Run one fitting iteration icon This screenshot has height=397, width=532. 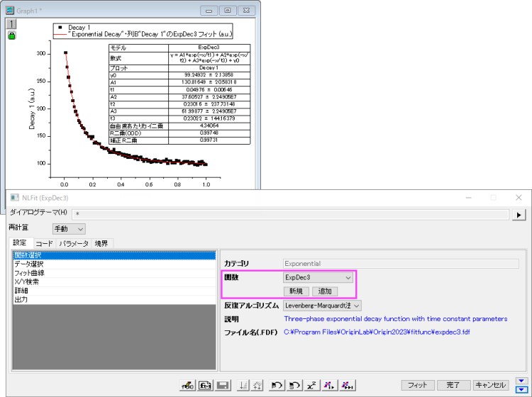[x=329, y=385]
